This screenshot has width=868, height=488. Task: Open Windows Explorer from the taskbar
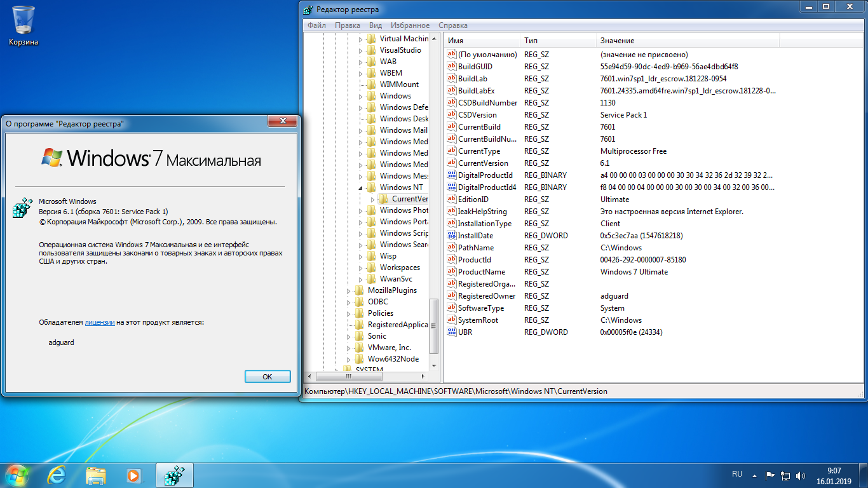(x=96, y=475)
